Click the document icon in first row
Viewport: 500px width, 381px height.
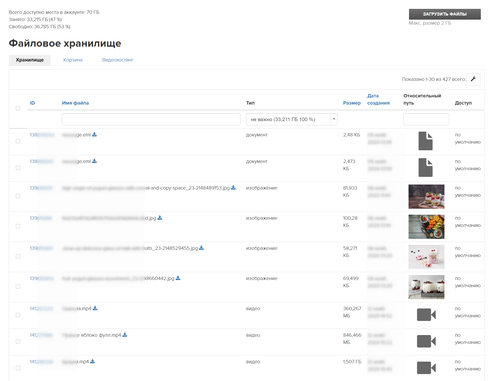(x=426, y=141)
